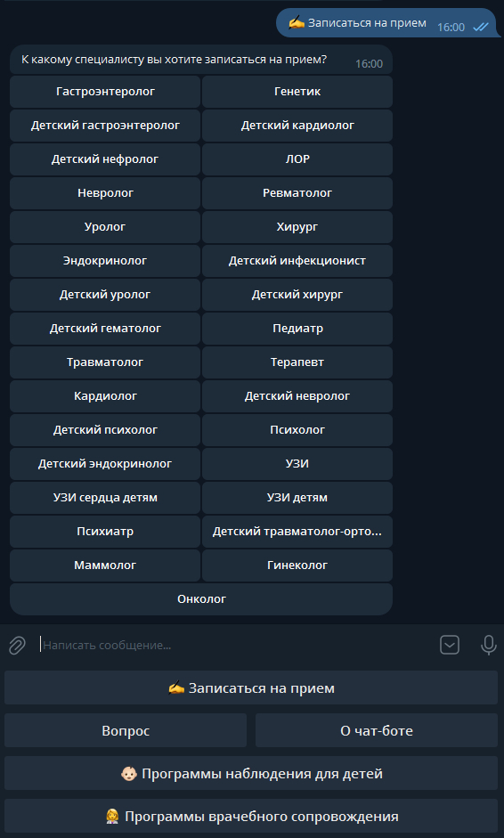Pick the Детский кардиолог option
Viewport: 504px width, 838px height.
point(297,126)
